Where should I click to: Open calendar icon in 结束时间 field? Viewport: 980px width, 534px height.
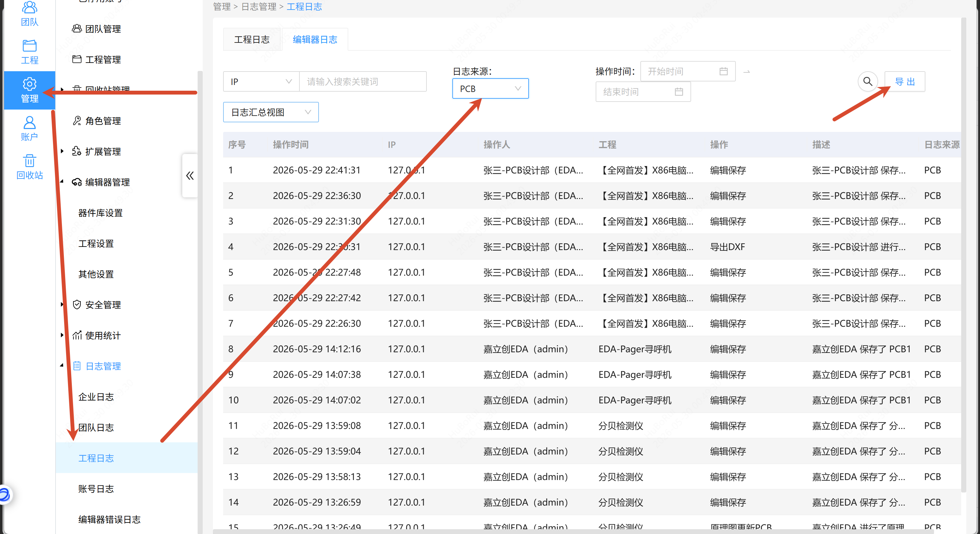point(678,92)
